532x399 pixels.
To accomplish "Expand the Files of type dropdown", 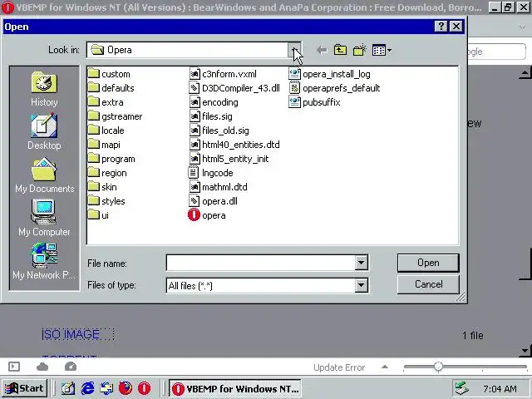I will click(x=362, y=285).
